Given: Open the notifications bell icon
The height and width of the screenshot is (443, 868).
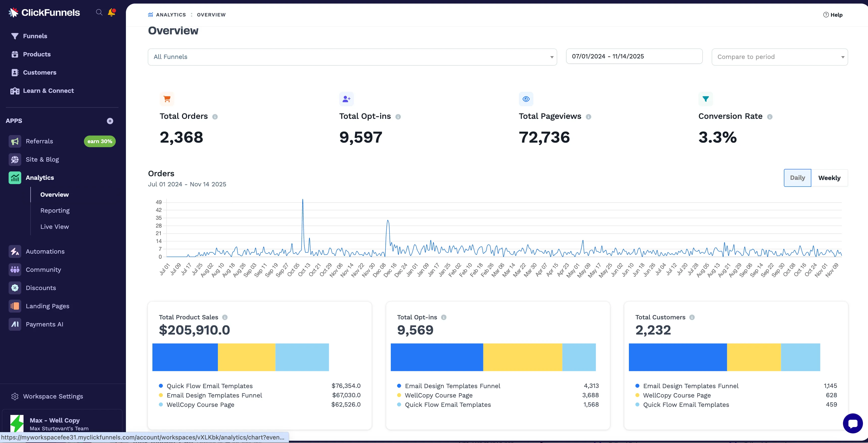Looking at the screenshot, I should coord(111,12).
